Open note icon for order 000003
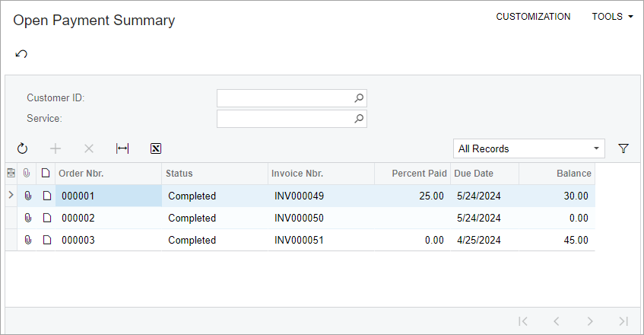The width and height of the screenshot is (644, 335). click(47, 240)
